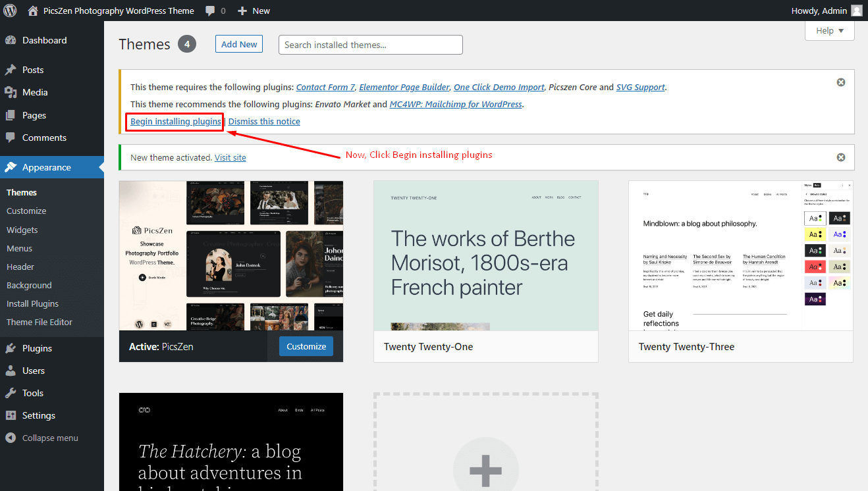868x491 pixels.
Task: Select the Hatchery dark theme screenshot
Action: (x=231, y=442)
